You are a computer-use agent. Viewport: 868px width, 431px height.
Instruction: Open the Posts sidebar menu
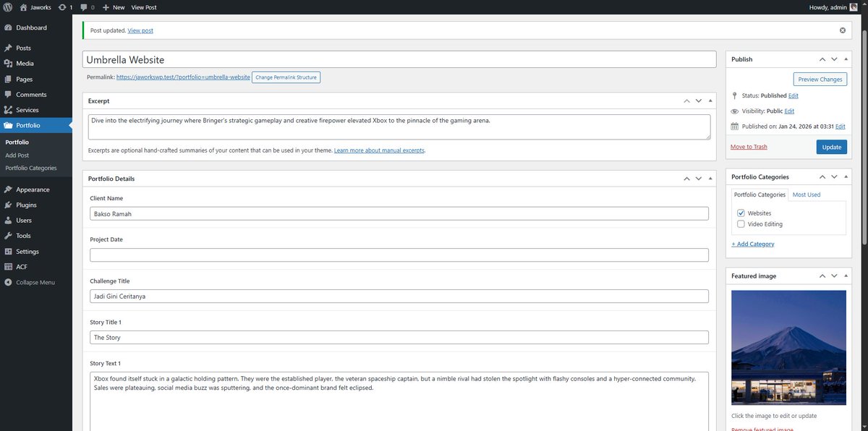[x=36, y=48]
